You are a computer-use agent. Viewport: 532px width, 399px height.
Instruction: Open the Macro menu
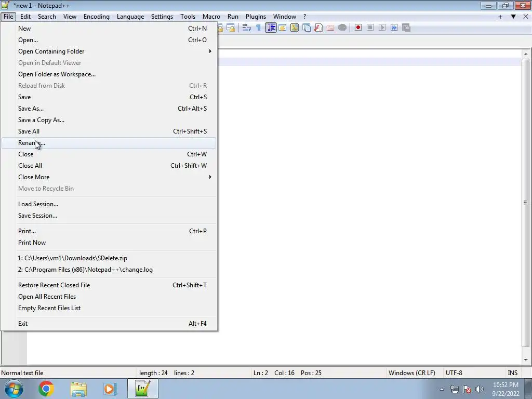[211, 17]
